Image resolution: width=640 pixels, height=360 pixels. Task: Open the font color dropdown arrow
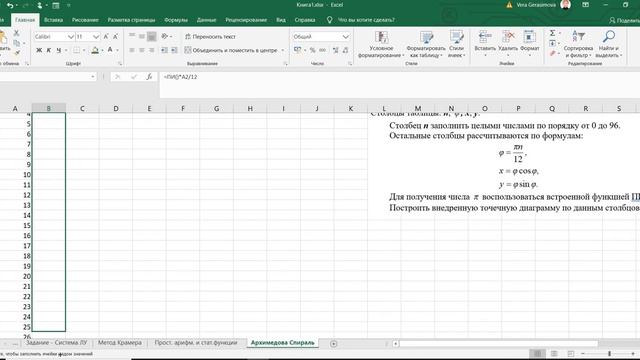117,50
